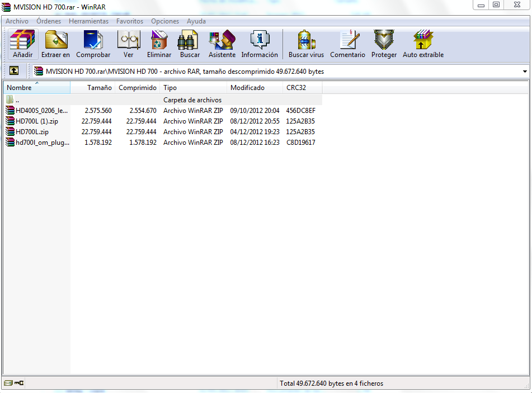Image resolution: width=532 pixels, height=393 pixels.
Task: Click the status bar total bytes text
Action: click(332, 383)
